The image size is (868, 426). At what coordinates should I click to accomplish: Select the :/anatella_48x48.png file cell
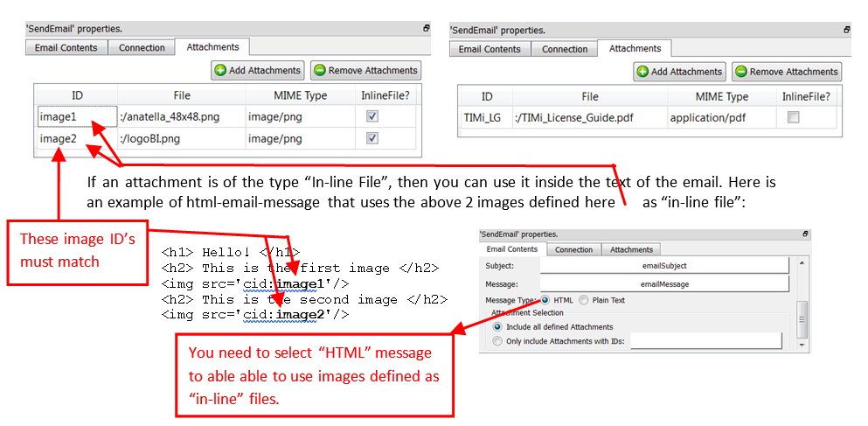click(x=182, y=117)
